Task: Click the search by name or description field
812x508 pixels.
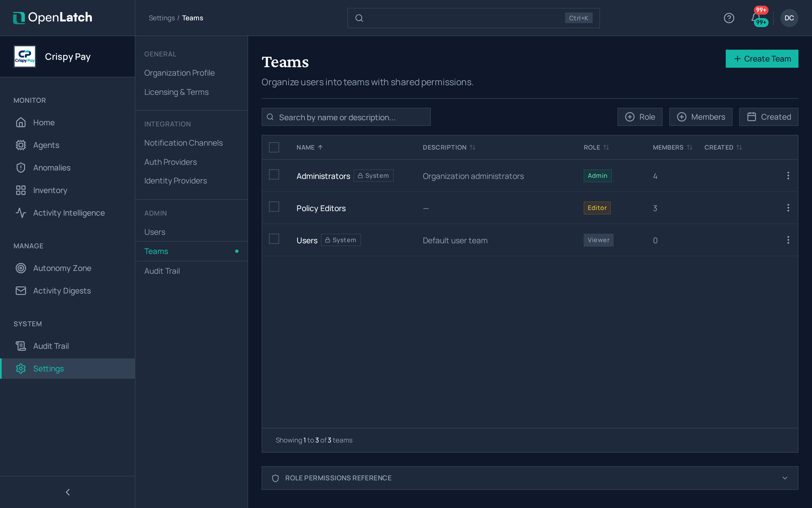Action: (346, 117)
